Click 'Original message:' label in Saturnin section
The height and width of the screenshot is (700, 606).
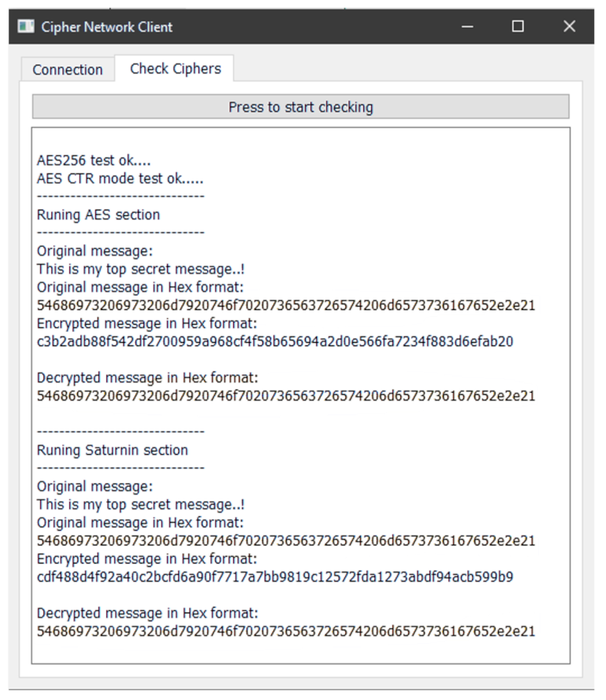coord(95,486)
